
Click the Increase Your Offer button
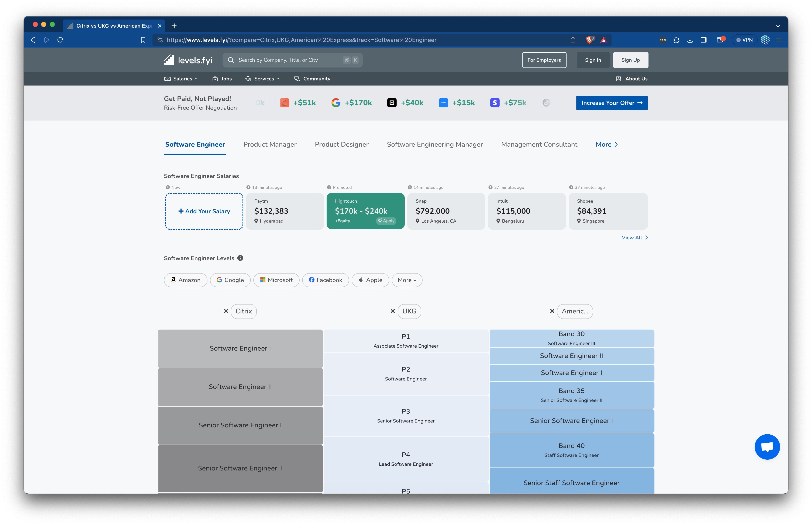(x=612, y=103)
